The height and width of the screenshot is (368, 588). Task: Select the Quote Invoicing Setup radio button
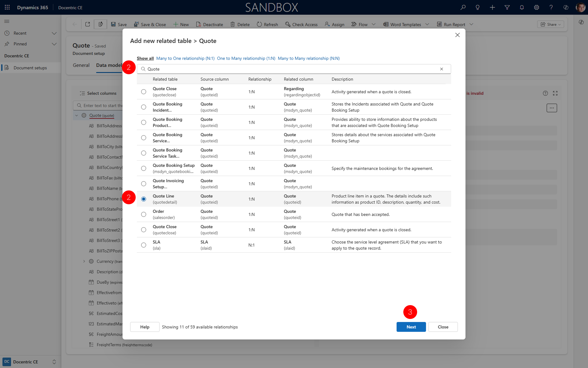point(144,184)
